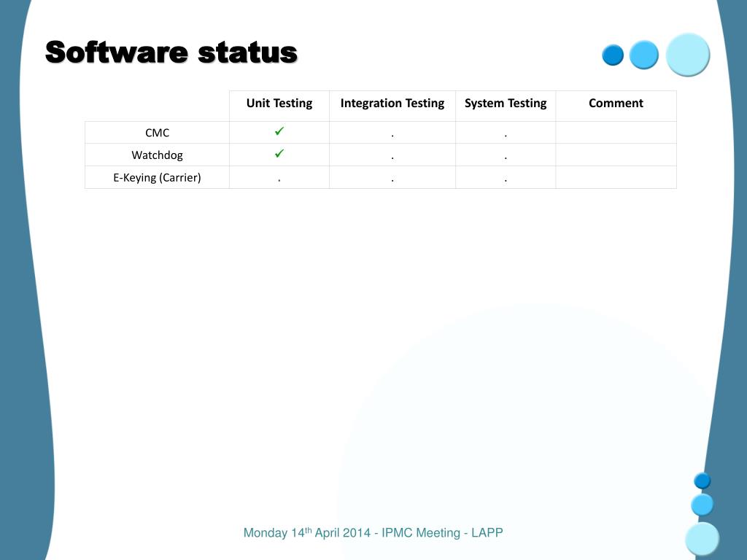Screen dimensions: 747x560
Task: Click the footer text 'Monday 14th April 2014 - IPMC Meeting - LAPP'
Action: point(373,532)
